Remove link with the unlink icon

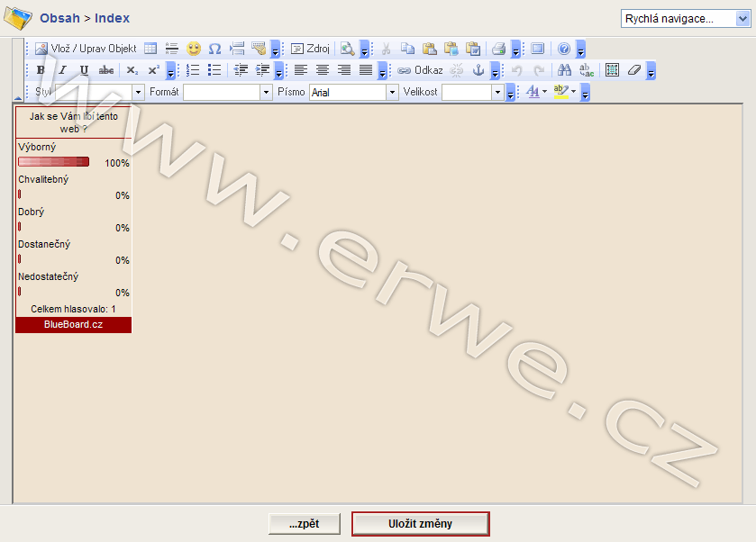[456, 70]
